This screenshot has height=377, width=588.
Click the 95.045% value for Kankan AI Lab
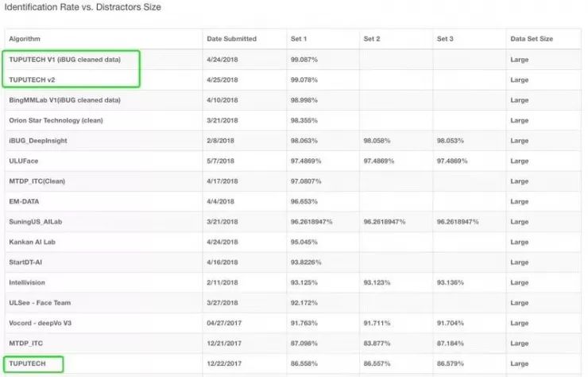(x=304, y=242)
